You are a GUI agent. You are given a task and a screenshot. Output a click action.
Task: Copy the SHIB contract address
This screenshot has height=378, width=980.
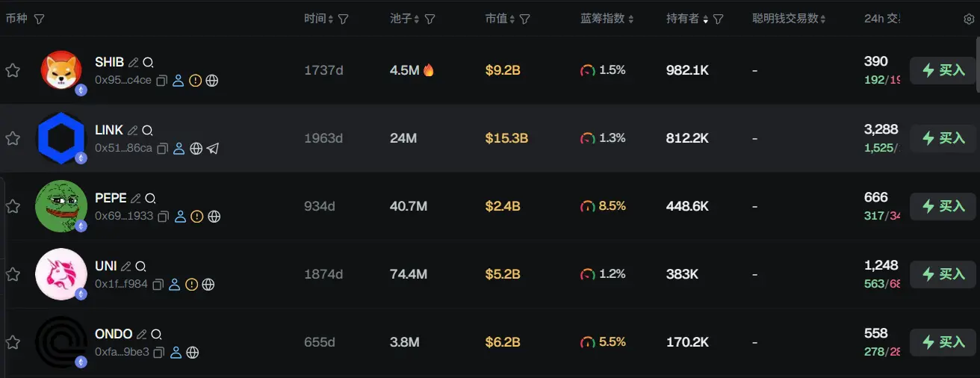[x=161, y=81]
